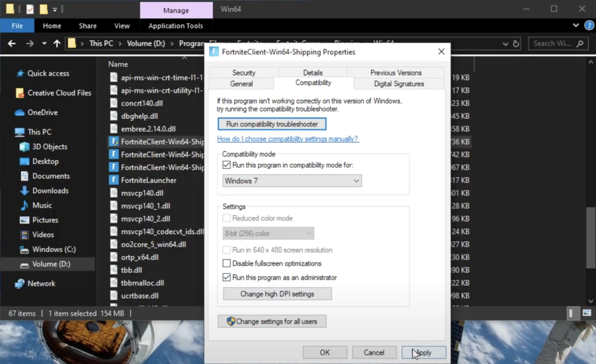
Task: Enable Disable fullscreen optimizations checkbox
Action: 226,263
